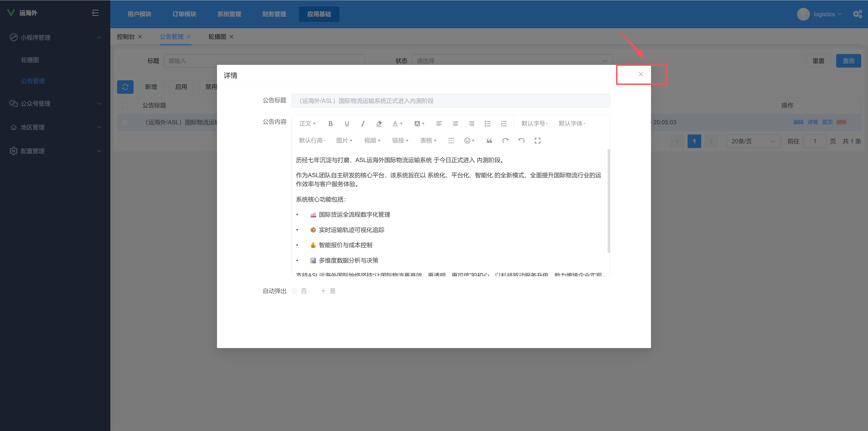This screenshot has height=431, width=868.
Task: Refresh the announcement table
Action: tap(125, 87)
